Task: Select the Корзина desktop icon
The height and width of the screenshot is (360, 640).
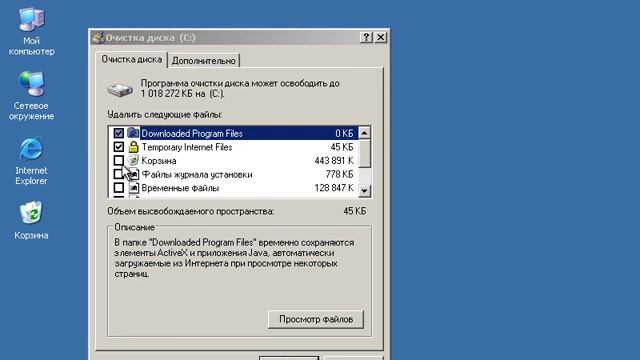Action: [x=31, y=220]
